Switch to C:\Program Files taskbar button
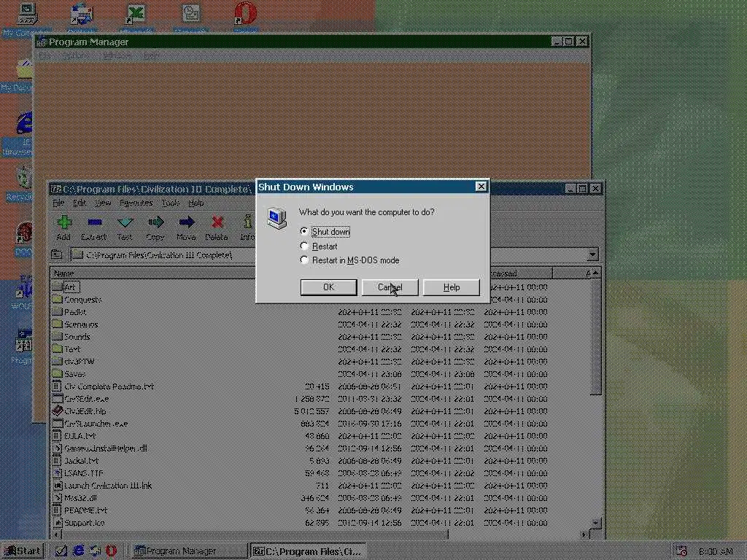 pyautogui.click(x=309, y=551)
